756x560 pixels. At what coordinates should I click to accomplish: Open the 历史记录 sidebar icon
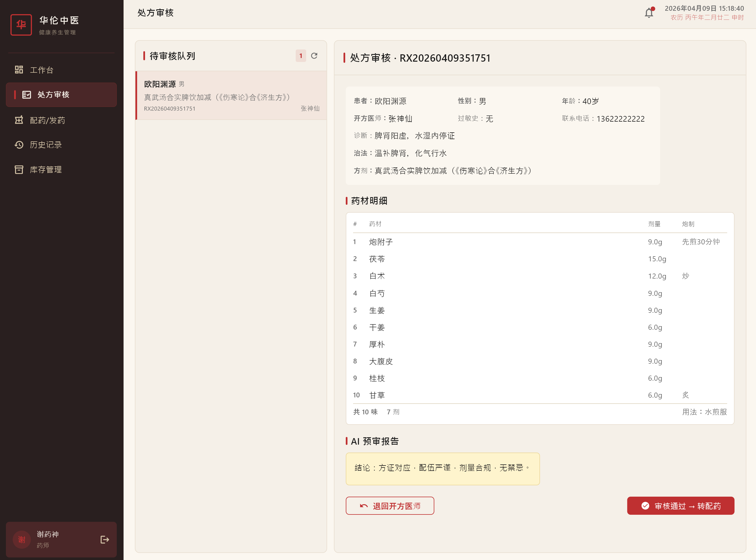pyautogui.click(x=19, y=145)
